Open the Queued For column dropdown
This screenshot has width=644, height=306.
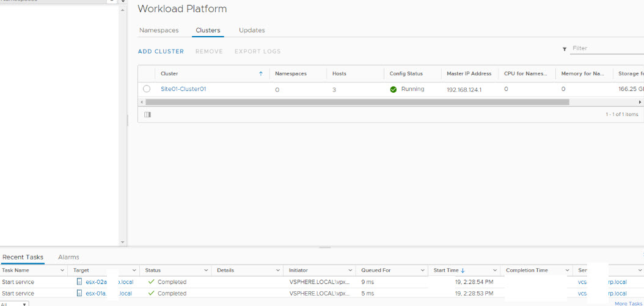point(422,271)
